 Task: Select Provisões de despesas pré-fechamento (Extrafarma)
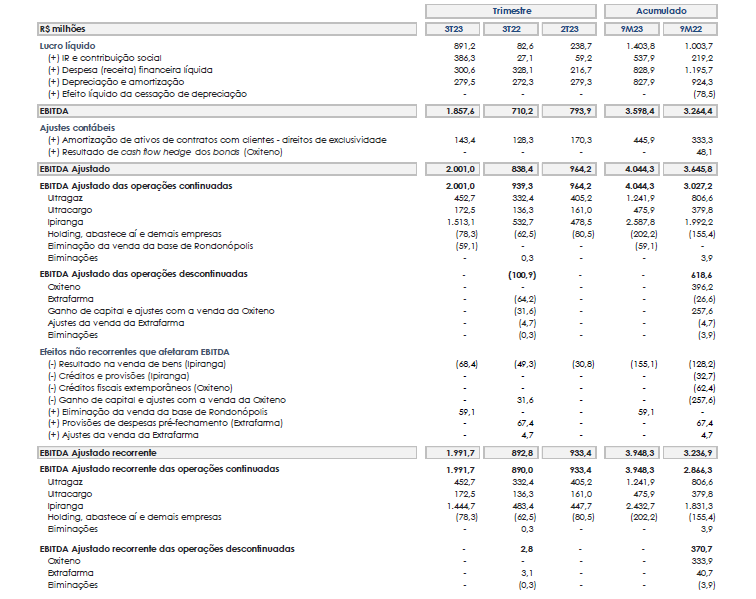[165, 423]
